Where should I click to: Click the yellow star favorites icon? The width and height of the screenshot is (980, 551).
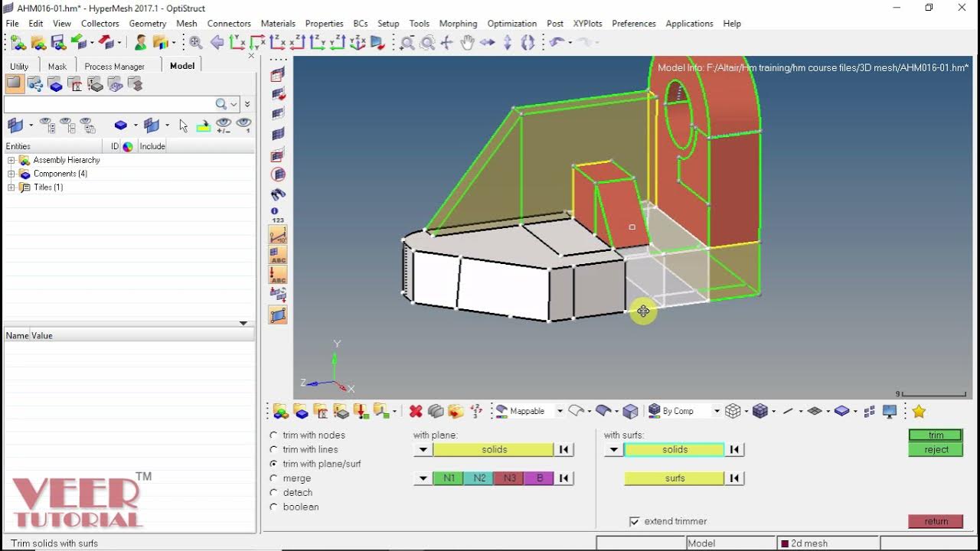coord(919,412)
